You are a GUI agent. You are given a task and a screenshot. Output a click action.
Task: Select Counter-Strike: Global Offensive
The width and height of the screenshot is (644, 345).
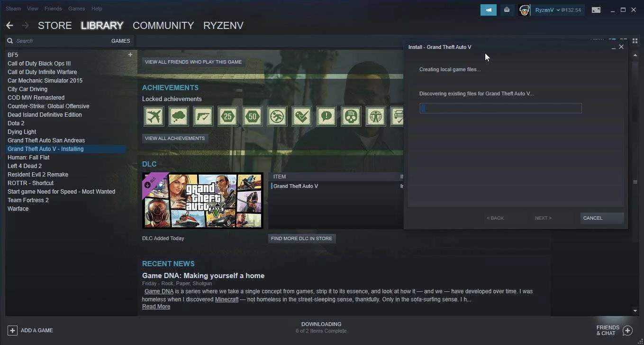pos(48,106)
